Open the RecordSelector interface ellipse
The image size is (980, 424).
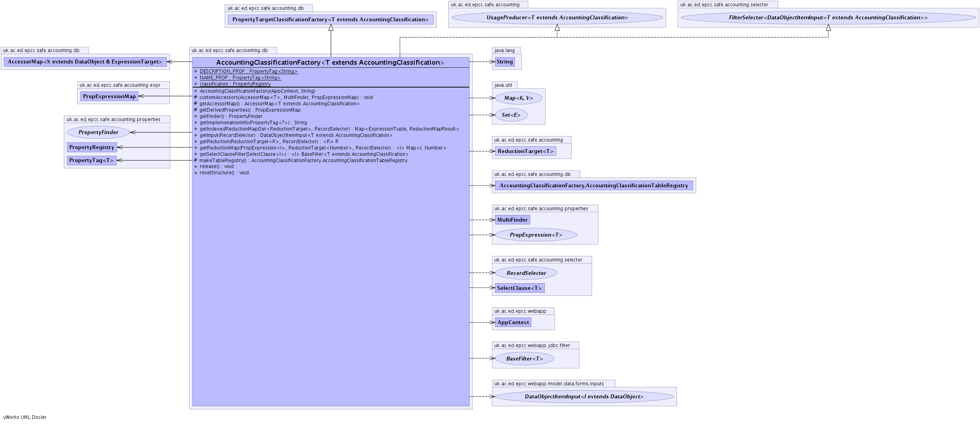pos(526,273)
